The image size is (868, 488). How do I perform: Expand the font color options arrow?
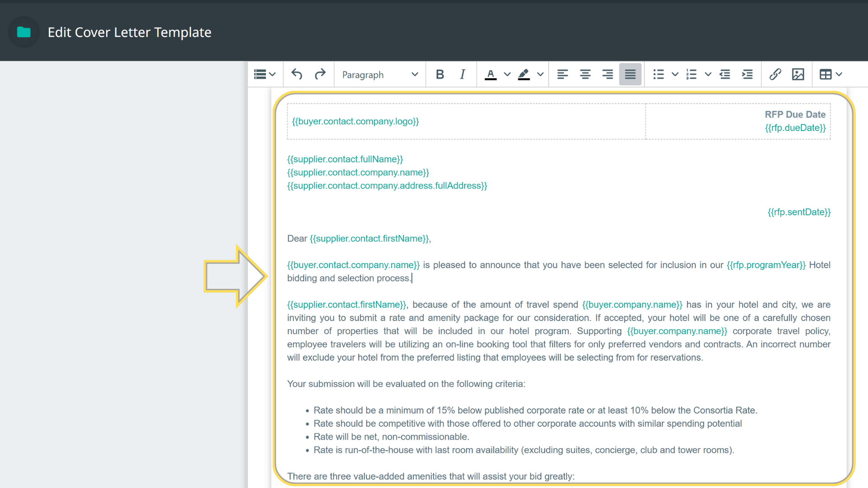click(507, 75)
